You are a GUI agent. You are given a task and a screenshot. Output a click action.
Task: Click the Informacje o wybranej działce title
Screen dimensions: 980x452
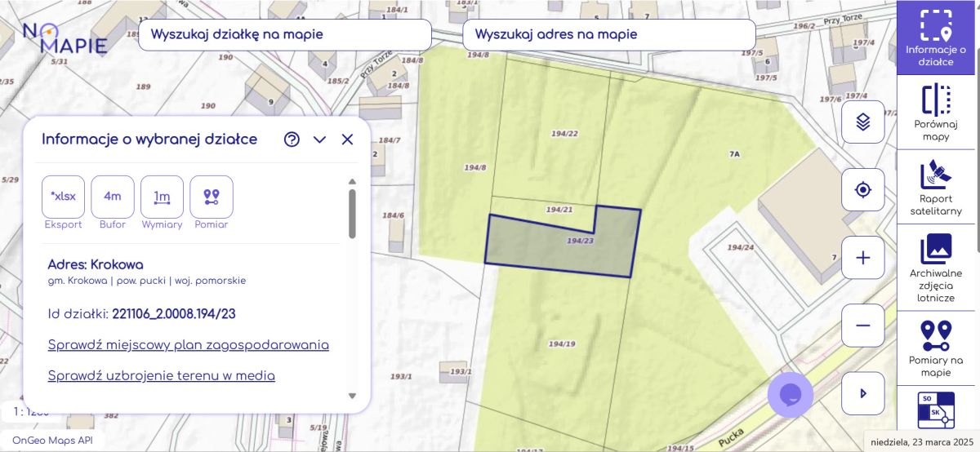click(149, 140)
